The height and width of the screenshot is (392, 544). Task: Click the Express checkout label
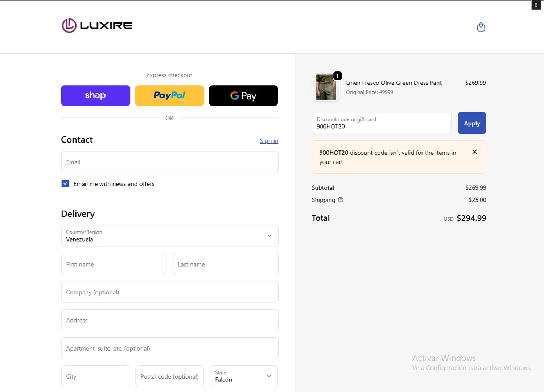coord(169,75)
